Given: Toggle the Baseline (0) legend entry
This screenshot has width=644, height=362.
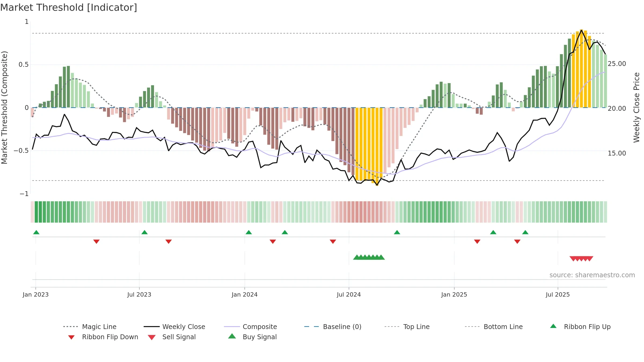Looking at the screenshot, I should click(x=333, y=327).
